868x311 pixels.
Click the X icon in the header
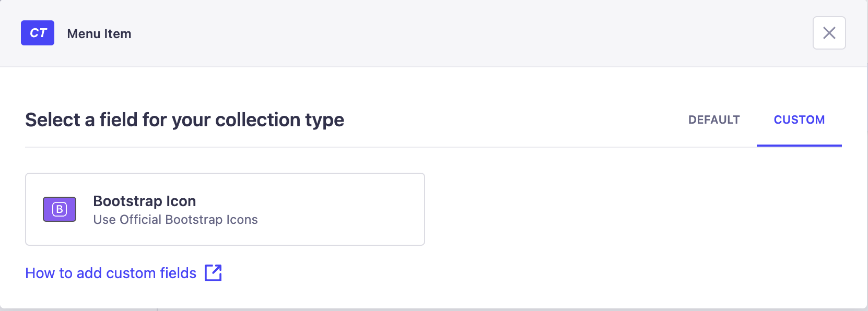[x=829, y=33]
